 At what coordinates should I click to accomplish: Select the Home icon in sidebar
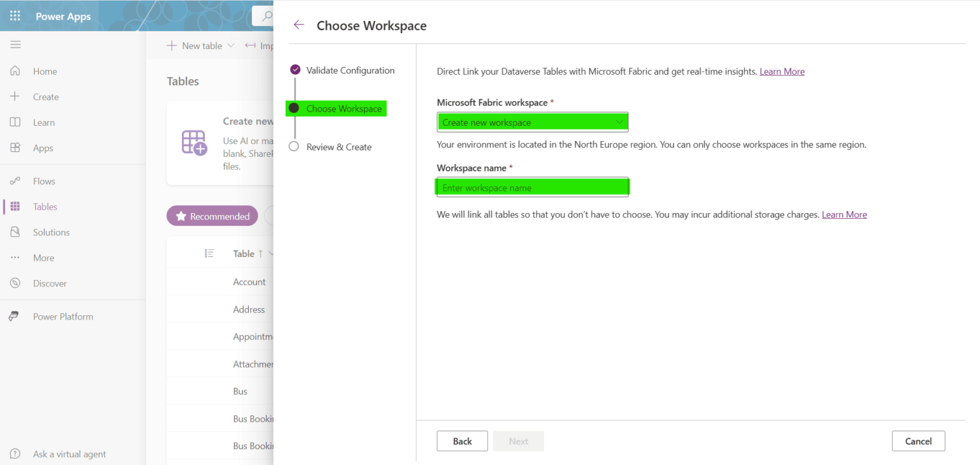pos(15,71)
